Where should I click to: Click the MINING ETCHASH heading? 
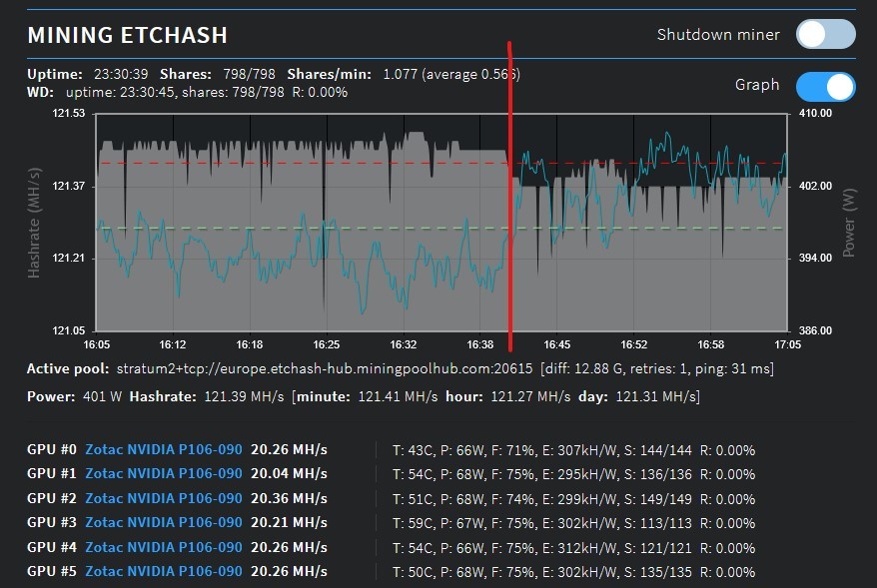coord(128,35)
